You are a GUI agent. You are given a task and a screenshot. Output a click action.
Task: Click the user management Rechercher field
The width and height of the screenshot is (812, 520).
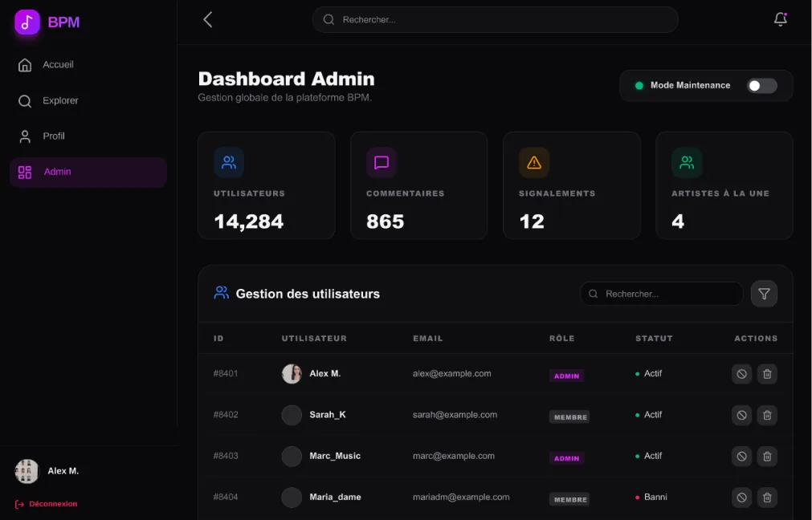661,294
